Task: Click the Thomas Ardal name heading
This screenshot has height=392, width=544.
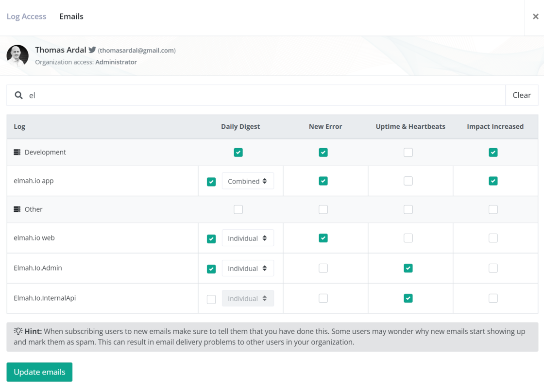Action: tap(61, 50)
